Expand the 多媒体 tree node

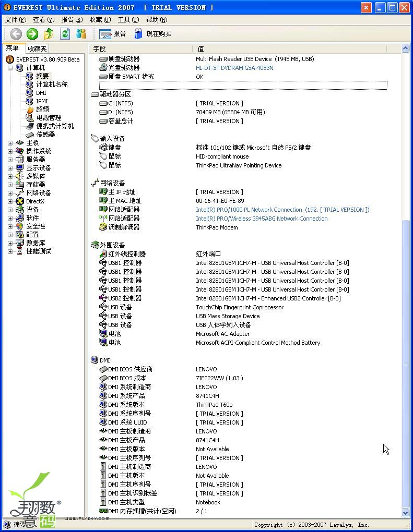click(x=10, y=176)
